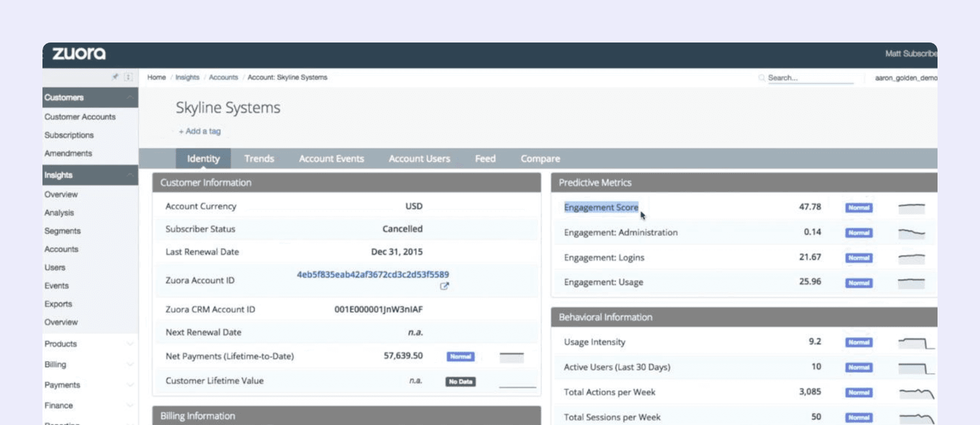Open Engagement: Administration sparkline chart
Viewport: 980px width, 425px height.
911,233
